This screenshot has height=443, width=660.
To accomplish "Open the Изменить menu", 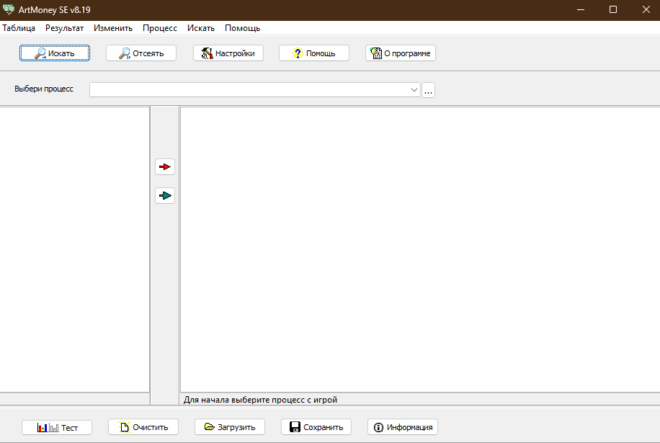I will click(x=113, y=28).
